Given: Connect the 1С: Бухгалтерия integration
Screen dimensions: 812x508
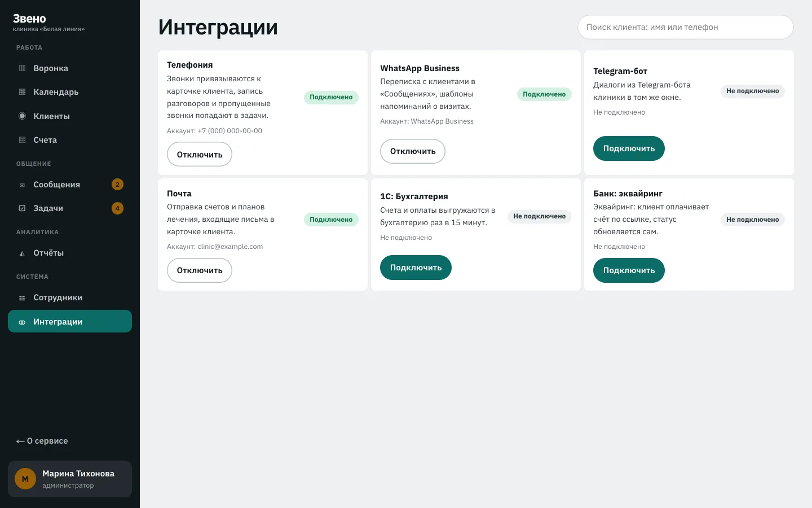Looking at the screenshot, I should coord(416,268).
